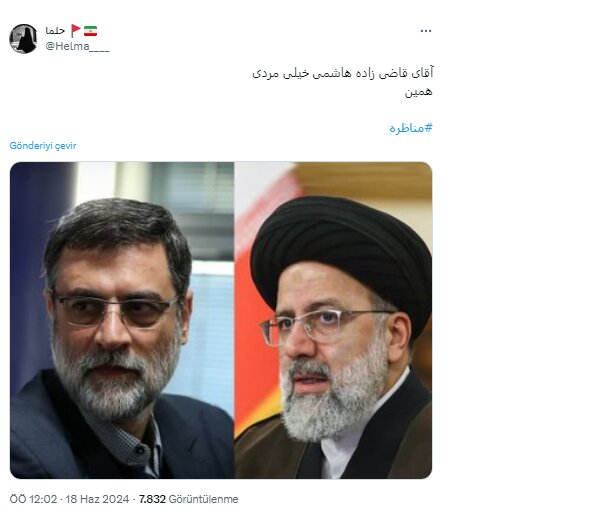Viewport: 600px width, 519px height.
Task: Click the Görüntülenme views label
Action: [203, 499]
